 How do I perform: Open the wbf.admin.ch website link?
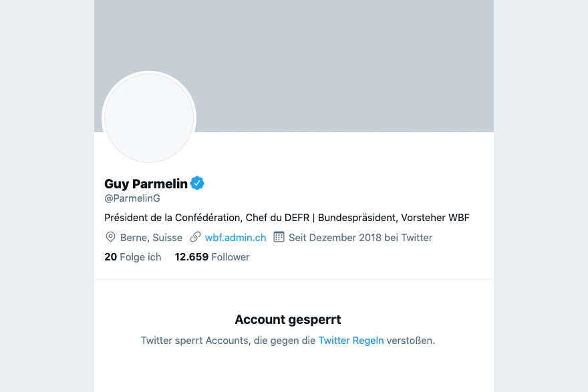235,238
